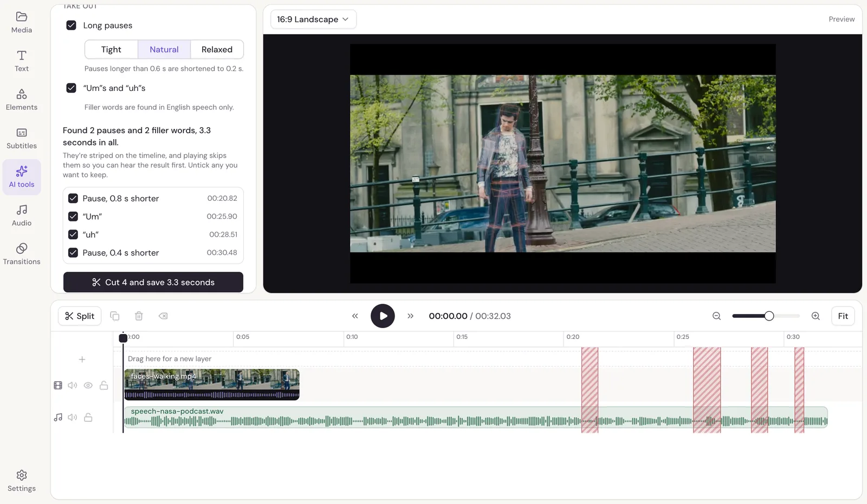Image resolution: width=867 pixels, height=504 pixels.
Task: Open the Audio panel
Action: (x=22, y=215)
